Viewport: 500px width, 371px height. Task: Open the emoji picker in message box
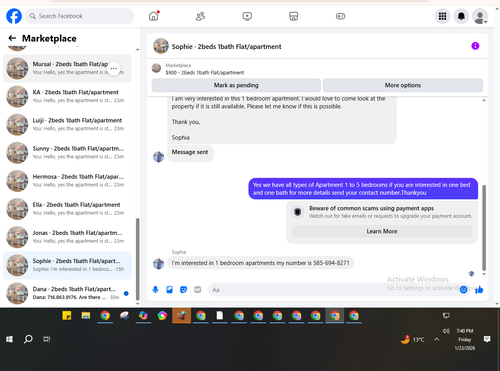click(463, 290)
